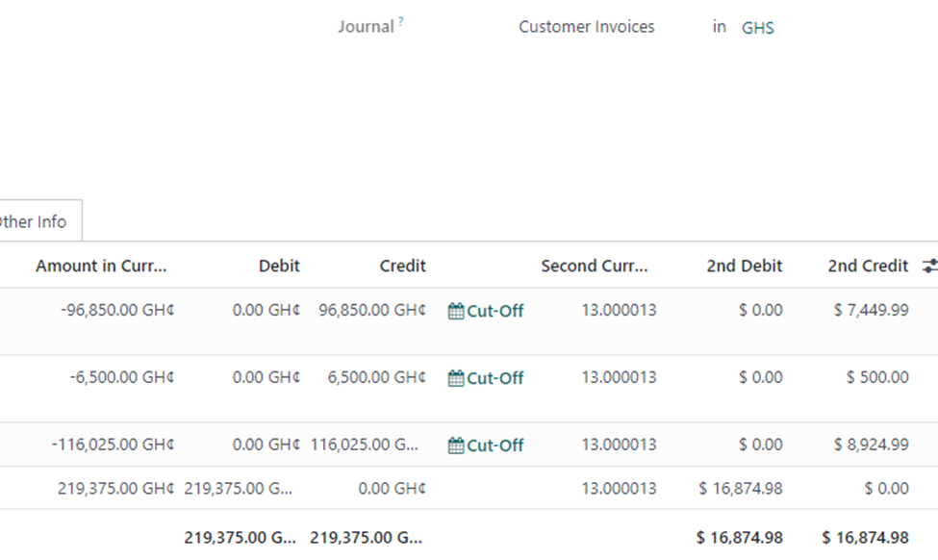Select the $ 7,449.99 2nd credit cell
The height and width of the screenshot is (560, 938).
(x=871, y=310)
